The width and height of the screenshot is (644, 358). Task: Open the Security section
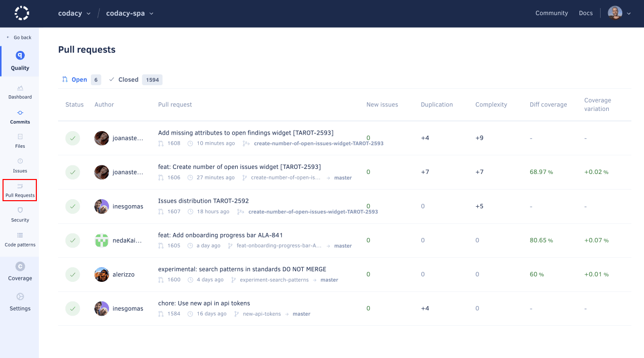pos(20,215)
